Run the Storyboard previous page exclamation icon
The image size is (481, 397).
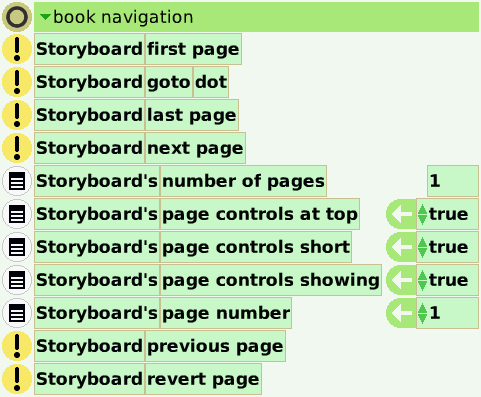click(17, 346)
